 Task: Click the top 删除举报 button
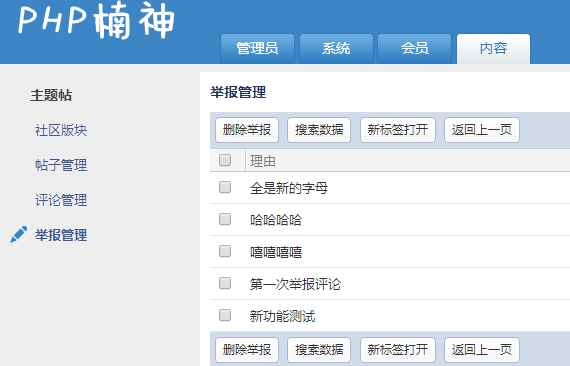pyautogui.click(x=247, y=130)
